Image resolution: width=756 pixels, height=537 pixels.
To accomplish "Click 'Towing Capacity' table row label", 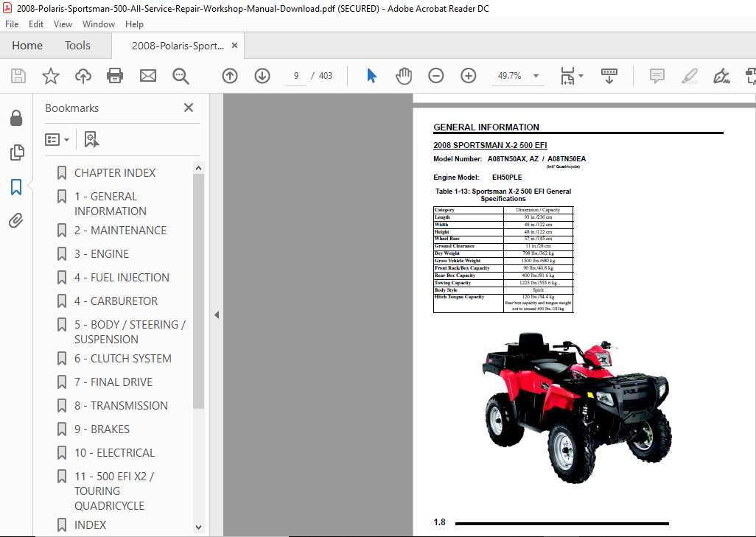I will [452, 283].
